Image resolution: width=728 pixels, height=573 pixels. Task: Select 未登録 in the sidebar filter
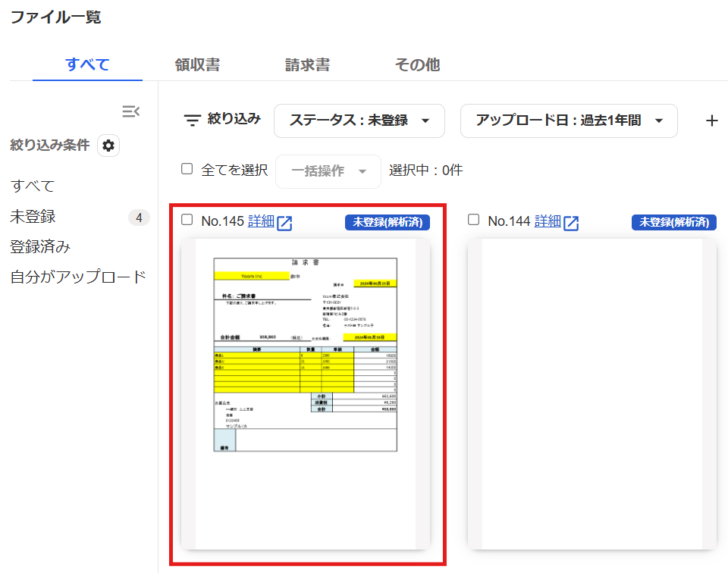point(33,218)
